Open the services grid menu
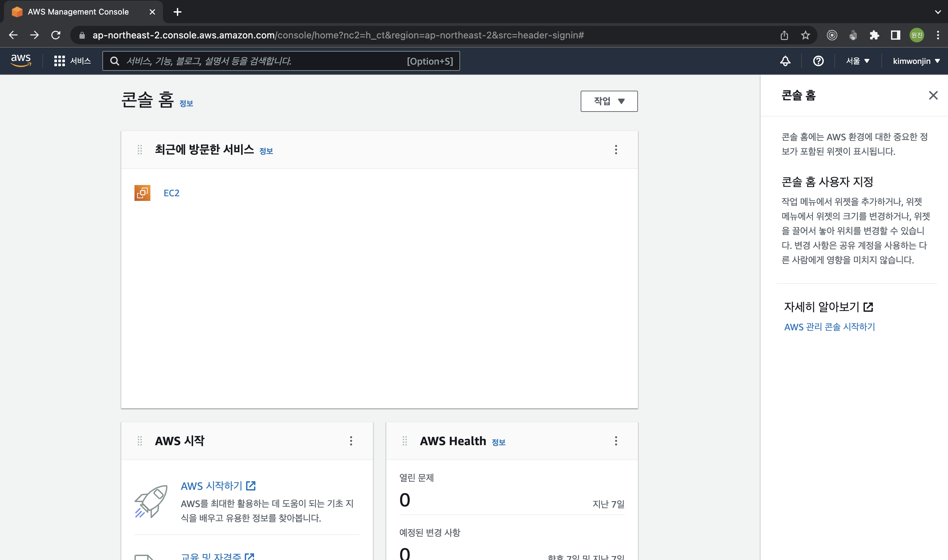The height and width of the screenshot is (560, 948). (59, 61)
